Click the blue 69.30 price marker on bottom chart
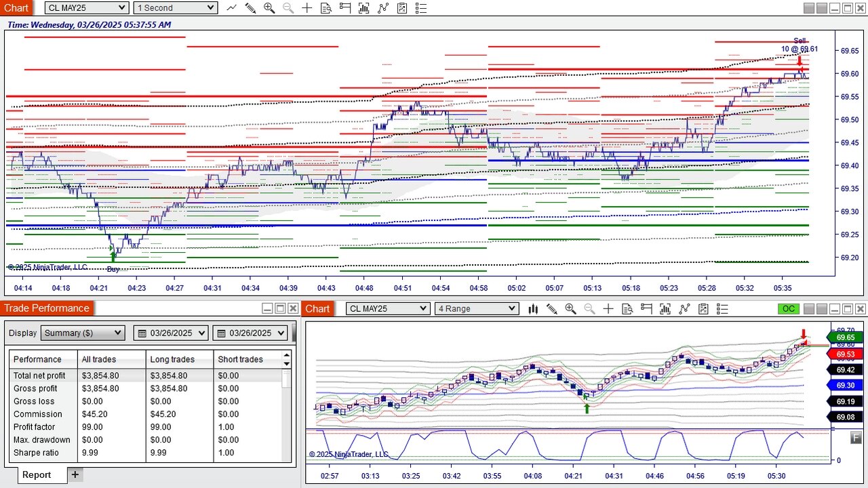The image size is (868, 488). [846, 385]
